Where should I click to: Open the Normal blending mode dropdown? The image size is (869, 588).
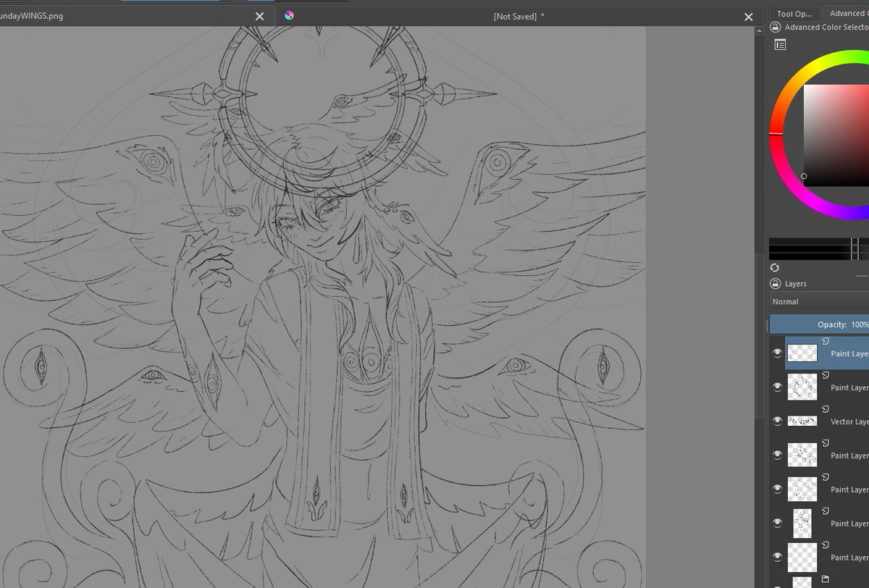coord(819,302)
